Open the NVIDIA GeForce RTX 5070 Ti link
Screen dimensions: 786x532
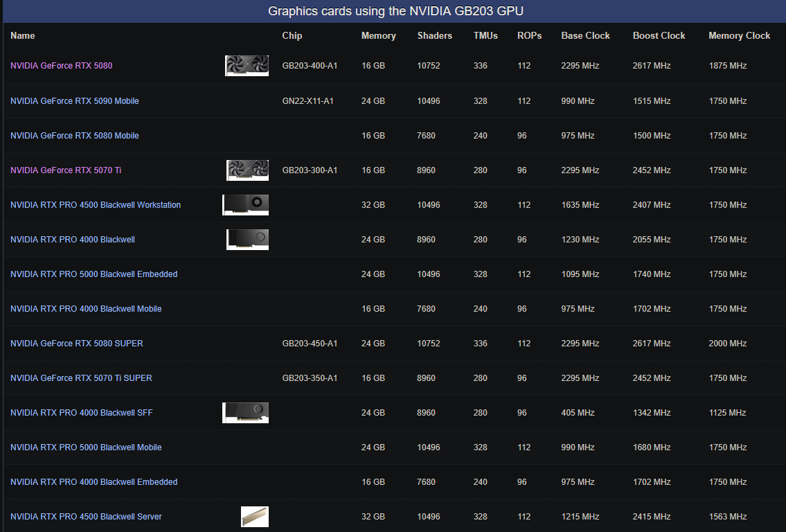tap(66, 170)
